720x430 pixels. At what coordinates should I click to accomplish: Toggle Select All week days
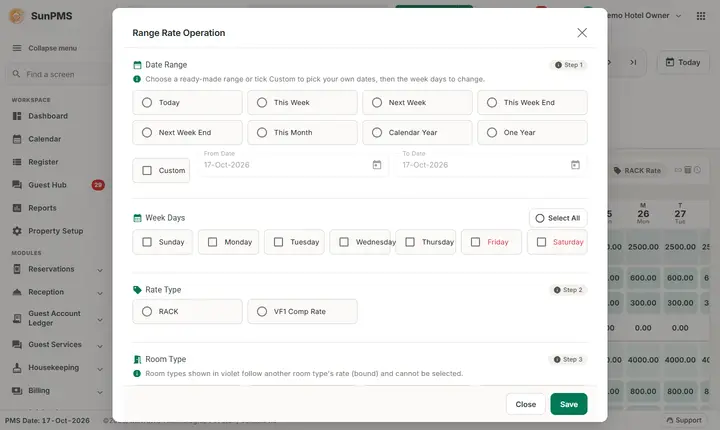click(558, 218)
